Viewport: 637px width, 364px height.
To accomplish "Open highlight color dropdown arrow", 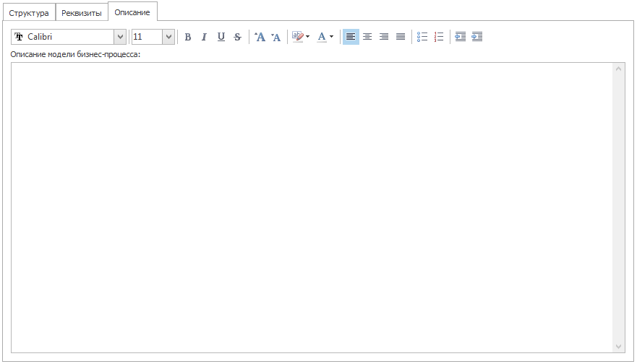I will [x=307, y=37].
